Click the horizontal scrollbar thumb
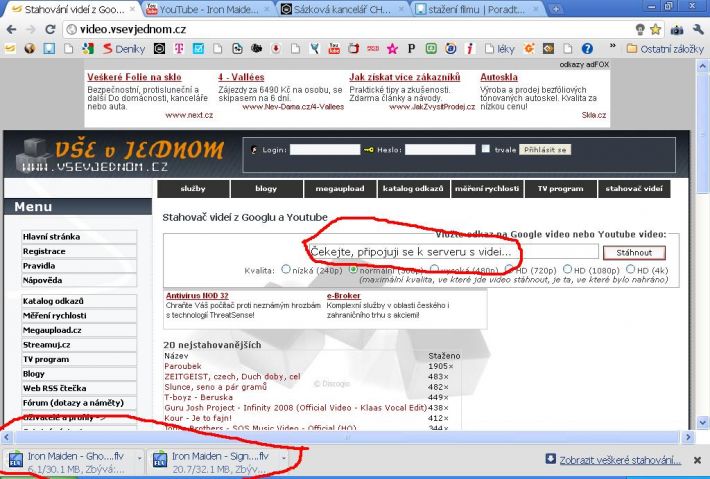 coord(347,437)
